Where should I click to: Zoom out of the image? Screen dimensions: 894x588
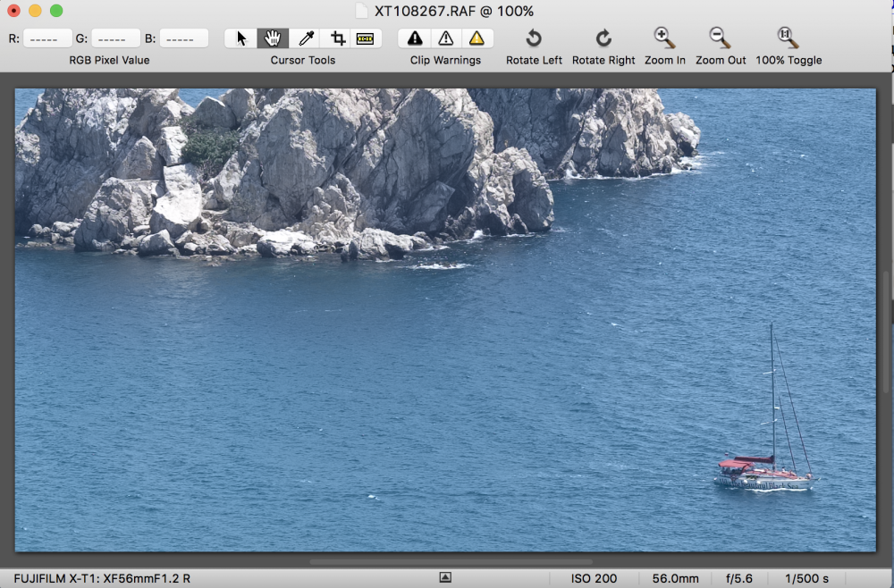tap(720, 38)
